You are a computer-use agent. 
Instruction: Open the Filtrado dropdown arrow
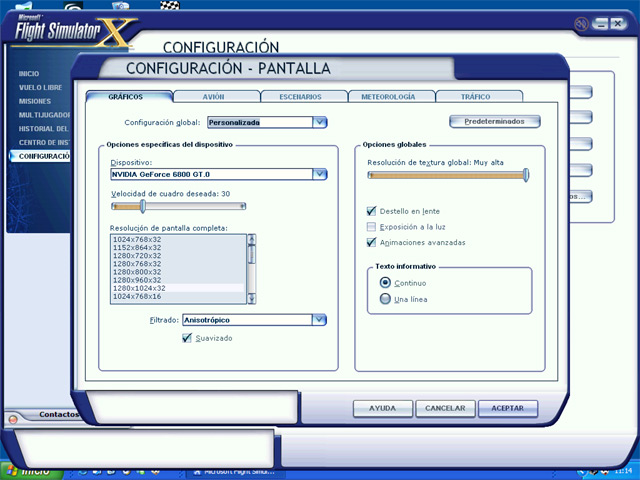[x=319, y=320]
